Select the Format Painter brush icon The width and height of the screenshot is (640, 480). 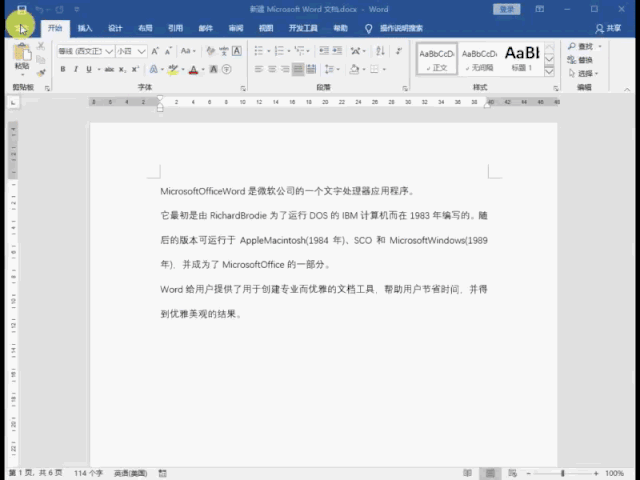[x=41, y=72]
